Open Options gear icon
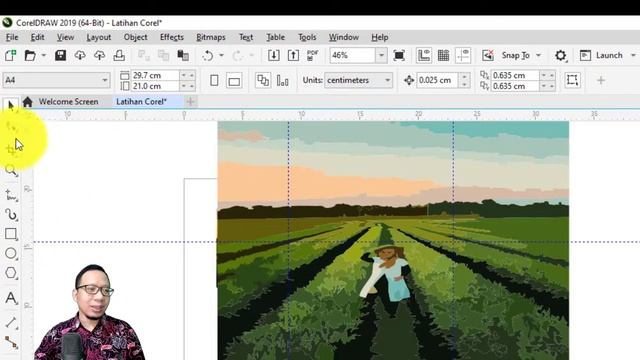This screenshot has height=360, width=640. [560, 55]
